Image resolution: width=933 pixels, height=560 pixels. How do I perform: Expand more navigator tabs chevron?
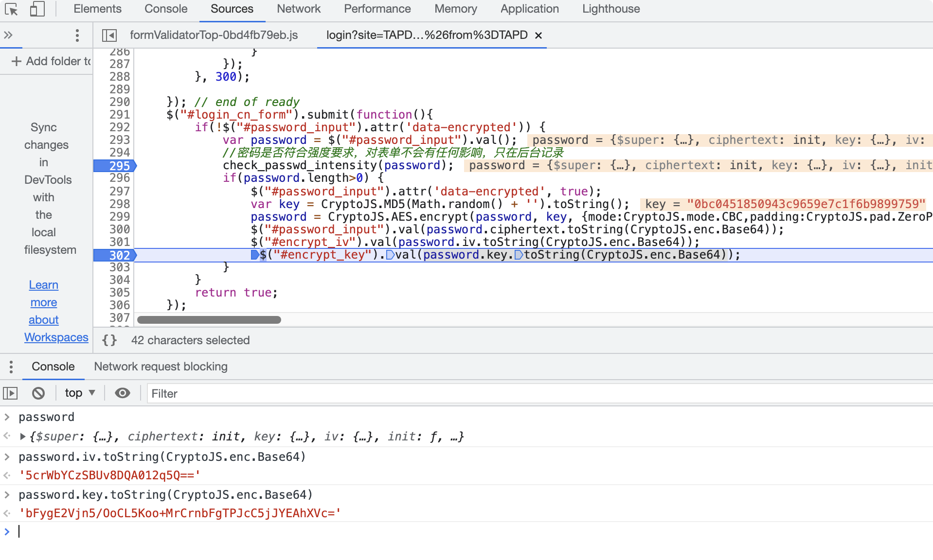(x=8, y=35)
